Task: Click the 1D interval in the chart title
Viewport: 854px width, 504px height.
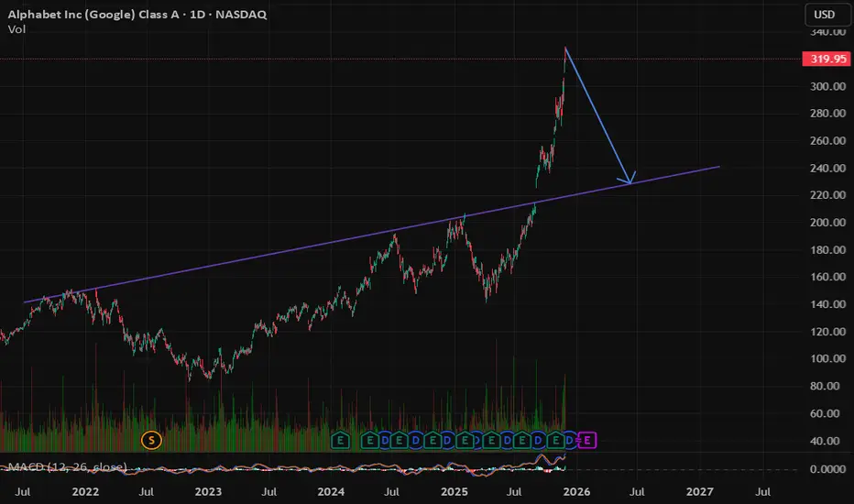Action: coord(197,15)
